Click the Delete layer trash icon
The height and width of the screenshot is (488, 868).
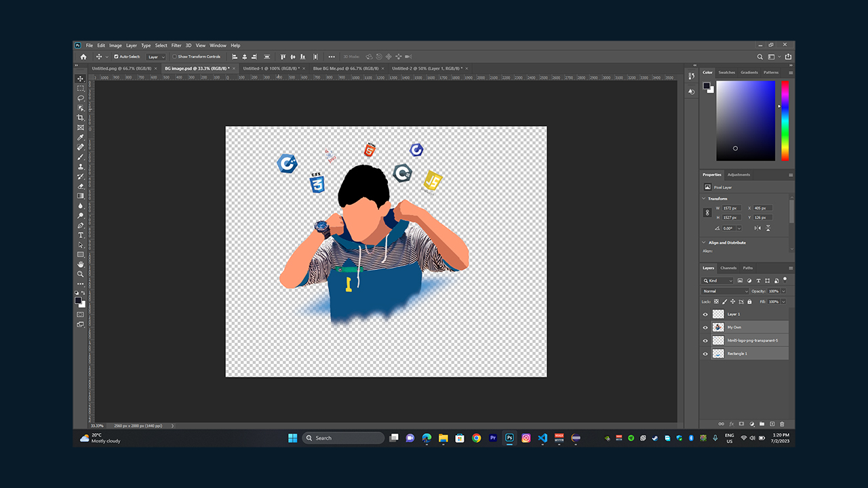(x=782, y=424)
